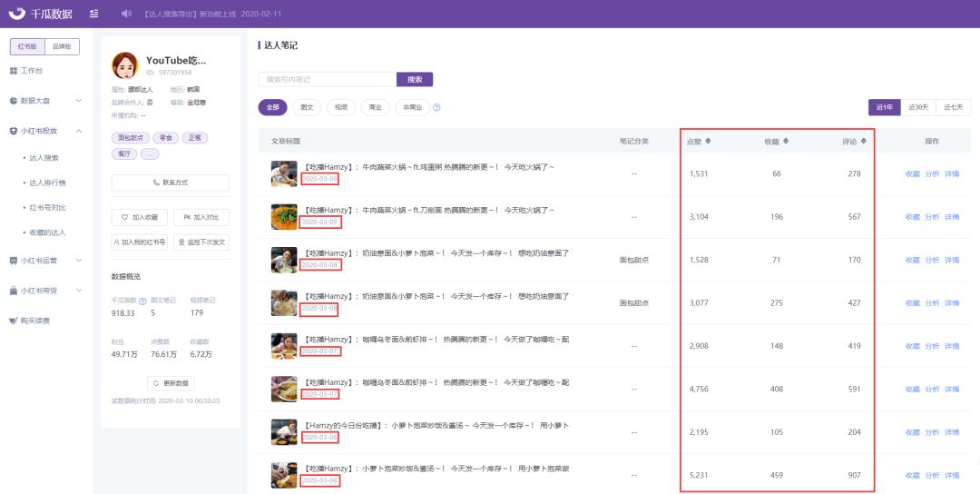
Task: Click the 正餐 tag
Action: click(195, 137)
